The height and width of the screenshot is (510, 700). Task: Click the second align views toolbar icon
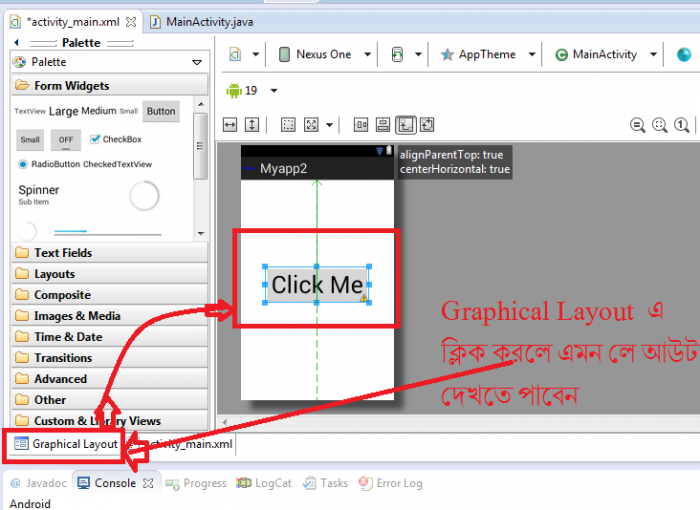point(383,125)
